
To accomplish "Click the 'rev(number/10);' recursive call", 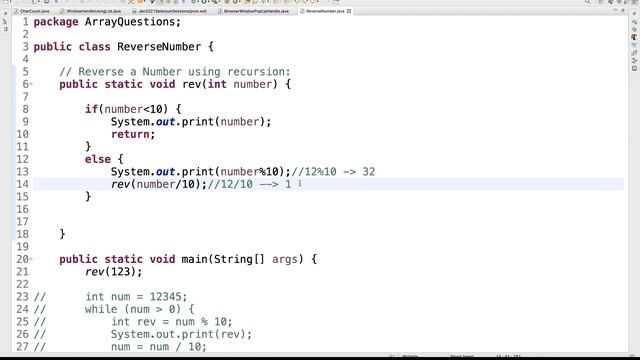I will [159, 184].
